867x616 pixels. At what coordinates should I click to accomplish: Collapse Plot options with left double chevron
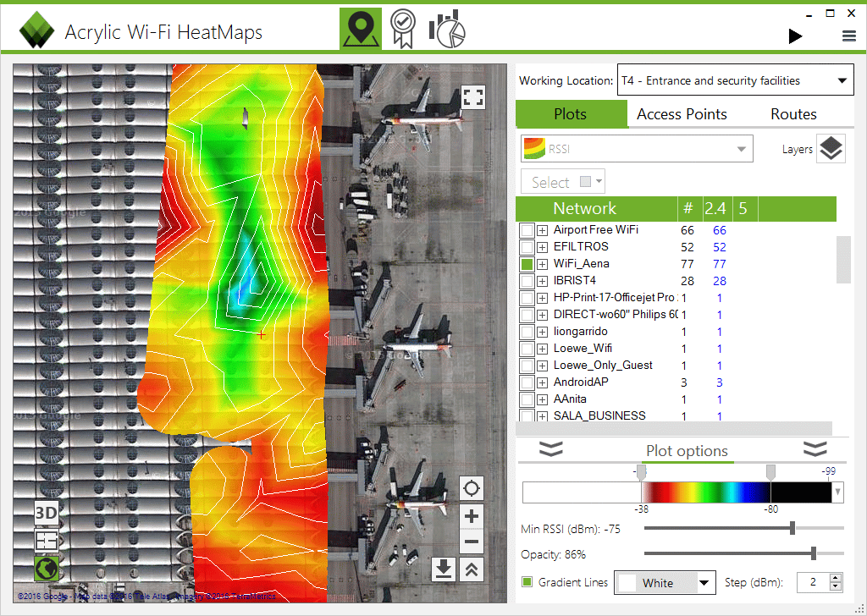(x=550, y=449)
